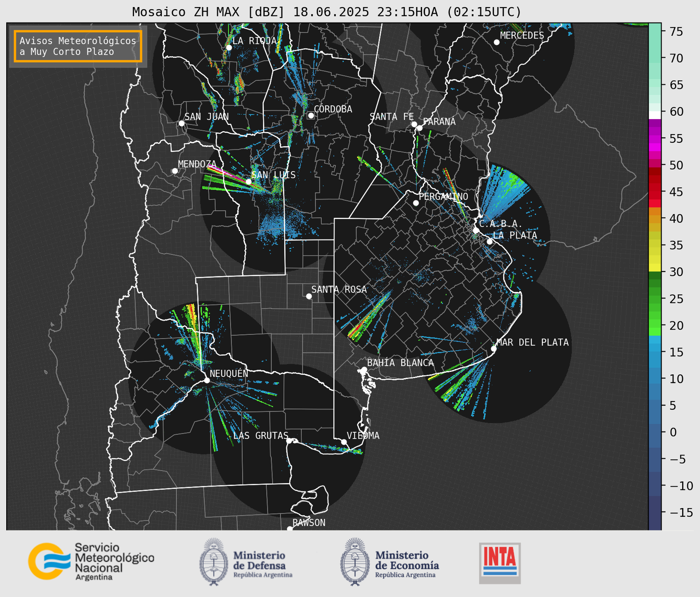Click the green 25 dBZ color band
Image resolution: width=700 pixels, height=597 pixels.
[655, 298]
